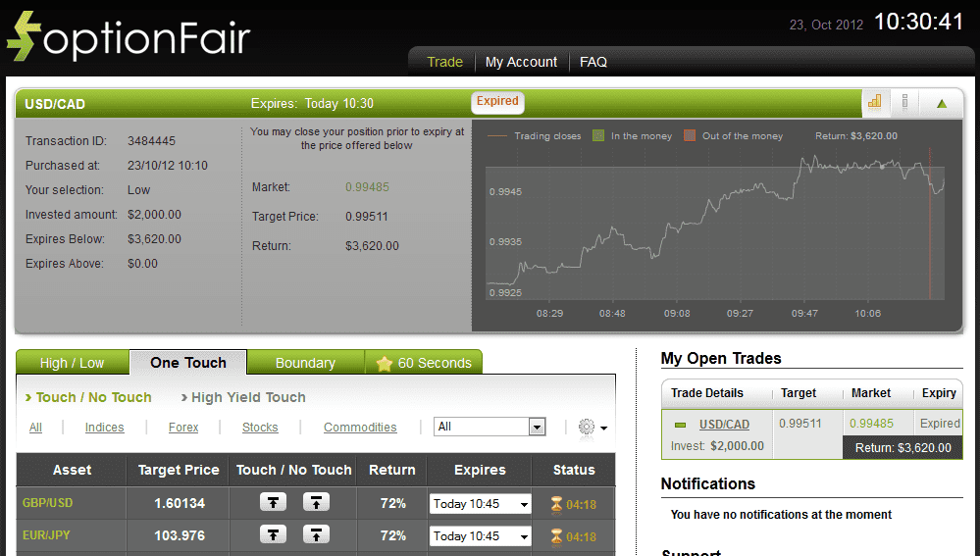Click the Out of the money legend swatch
This screenshot has height=556, width=980.
(689, 136)
